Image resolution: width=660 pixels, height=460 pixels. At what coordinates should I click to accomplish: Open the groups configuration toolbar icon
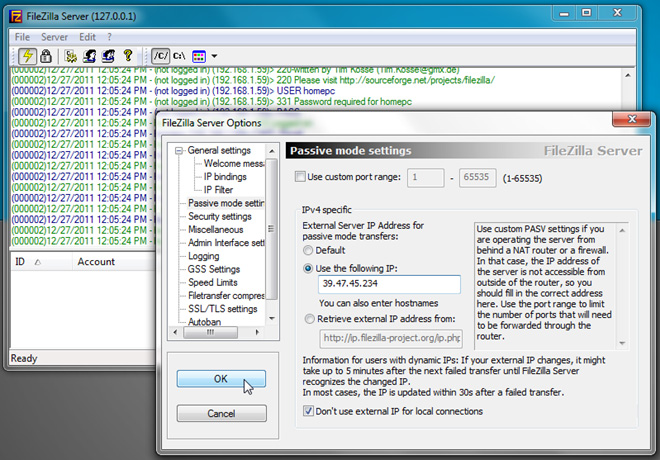pyautogui.click(x=108, y=56)
